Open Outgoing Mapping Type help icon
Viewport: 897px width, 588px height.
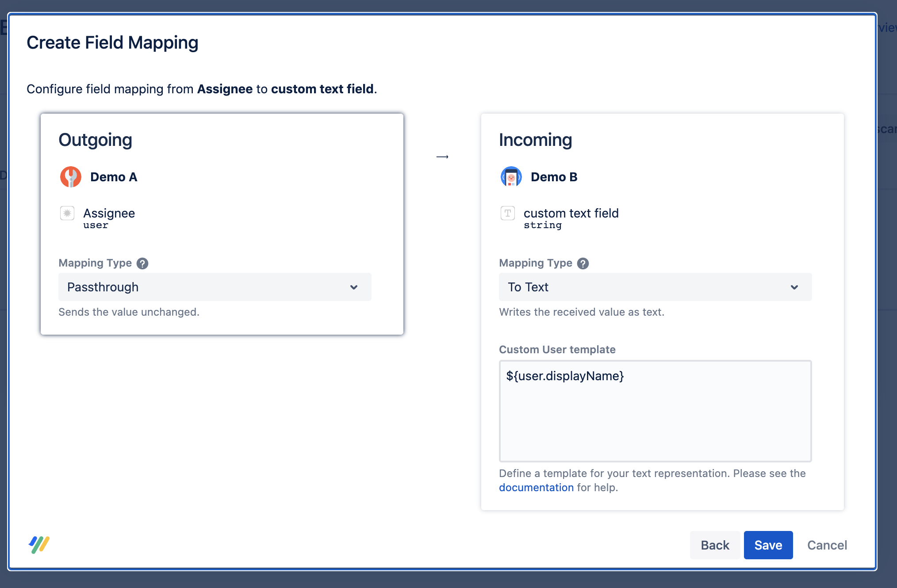click(142, 263)
